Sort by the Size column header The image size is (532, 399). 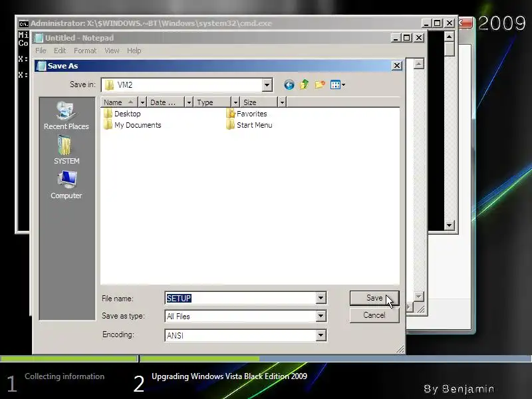click(x=259, y=102)
